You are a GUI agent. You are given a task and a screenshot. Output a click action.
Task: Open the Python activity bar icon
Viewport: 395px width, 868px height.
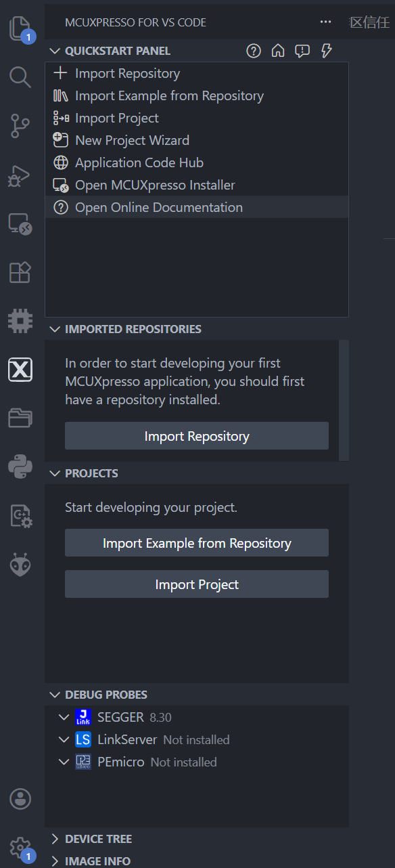20,466
